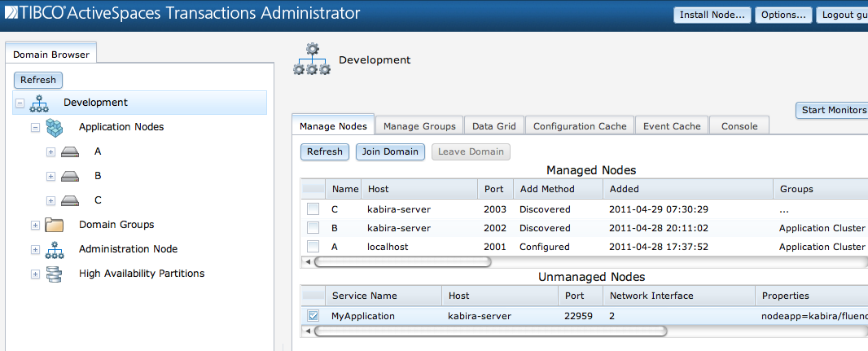
Task: Click the server icon for node A
Action: [70, 151]
